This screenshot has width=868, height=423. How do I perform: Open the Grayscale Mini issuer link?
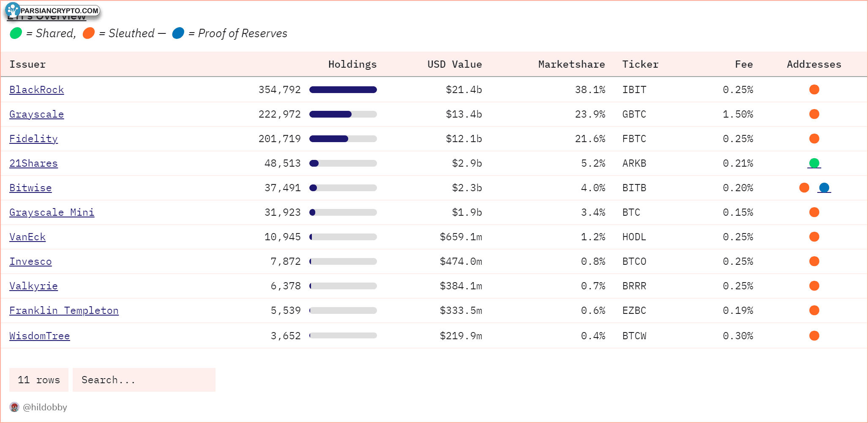point(52,212)
